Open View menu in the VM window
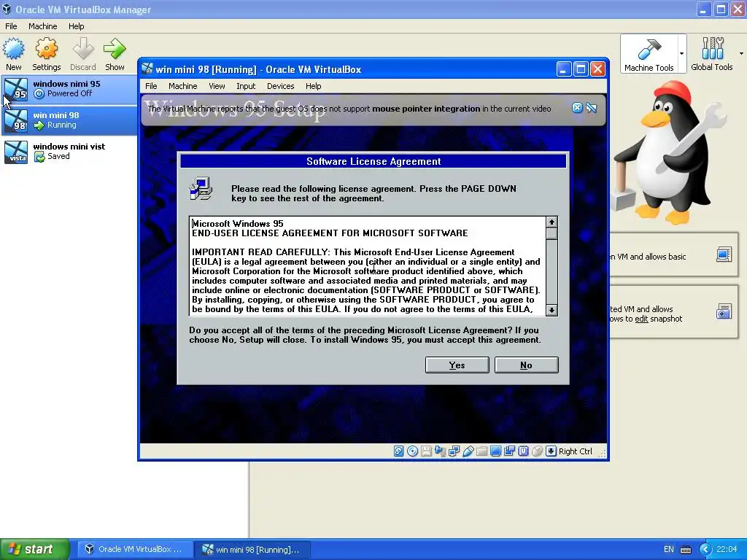 click(217, 86)
